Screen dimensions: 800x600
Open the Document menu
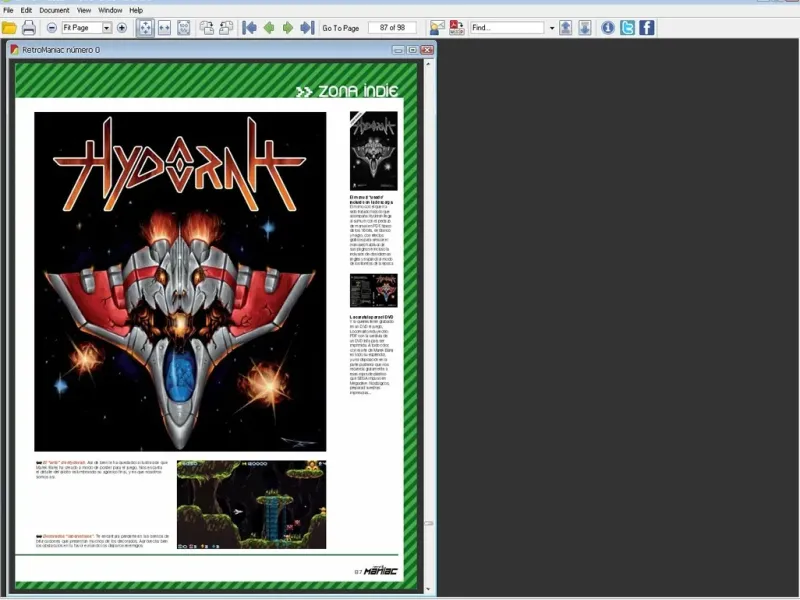pos(54,10)
